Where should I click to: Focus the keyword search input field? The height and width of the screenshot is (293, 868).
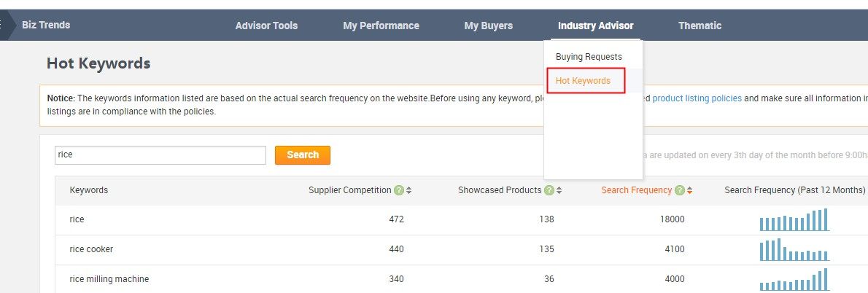coord(160,155)
